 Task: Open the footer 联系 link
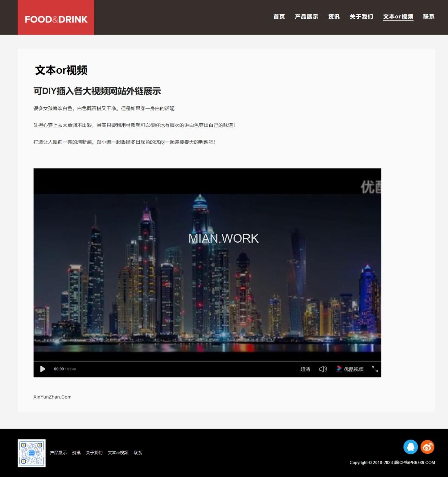[138, 453]
